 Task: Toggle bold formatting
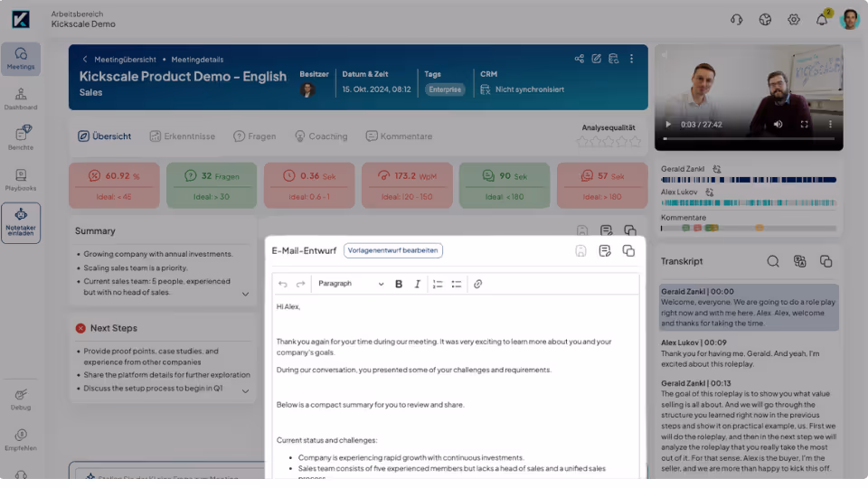[x=399, y=284]
